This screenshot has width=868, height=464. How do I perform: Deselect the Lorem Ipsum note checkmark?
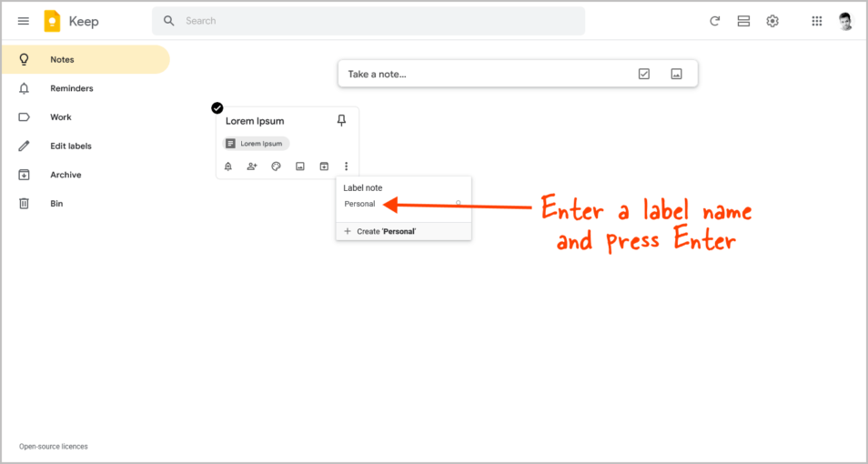217,108
